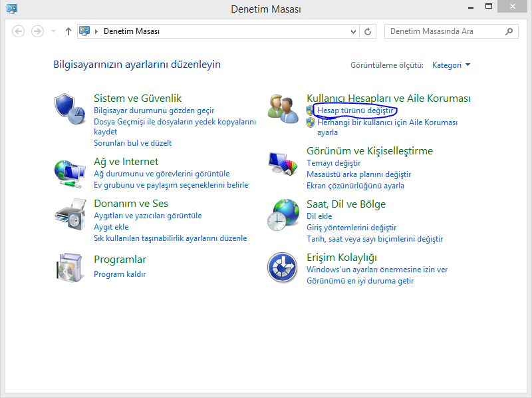This screenshot has height=398, width=532.
Task: Minimize the Denetim Masası window
Action: [x=471, y=7]
